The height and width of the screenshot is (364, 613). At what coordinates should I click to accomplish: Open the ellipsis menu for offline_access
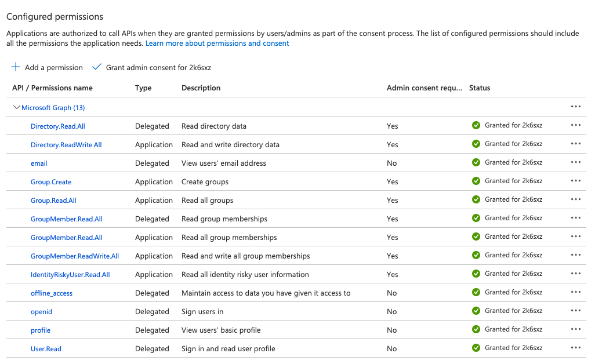(576, 292)
